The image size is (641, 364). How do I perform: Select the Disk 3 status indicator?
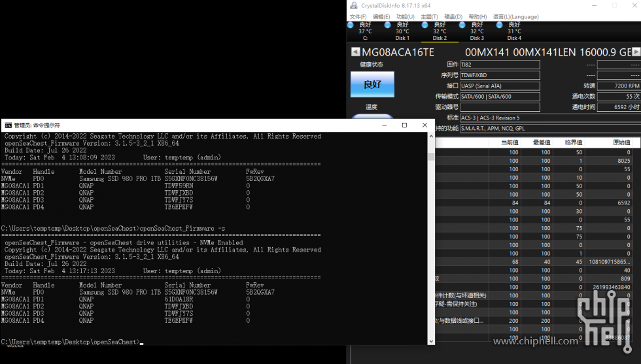click(x=462, y=25)
